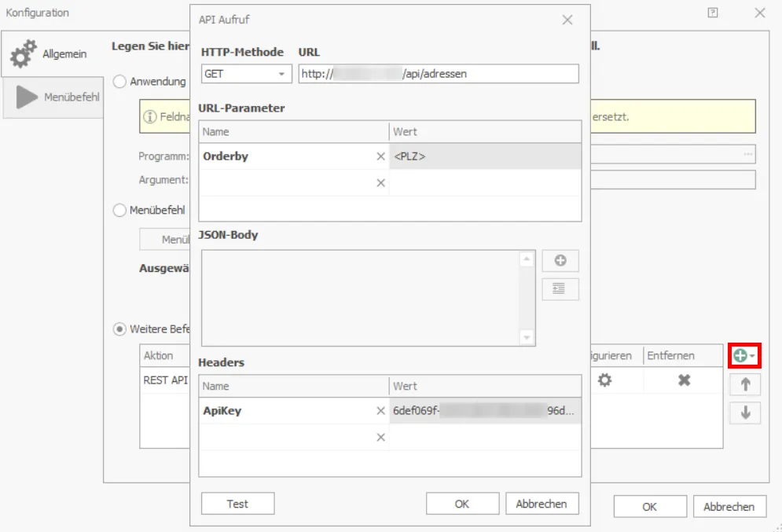Remove the Orderby URL parameter row

(380, 156)
